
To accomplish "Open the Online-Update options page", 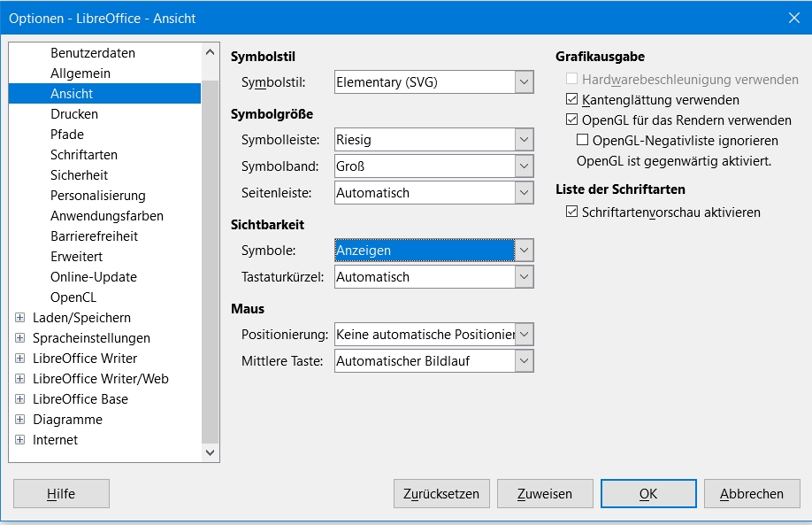I will (x=94, y=277).
